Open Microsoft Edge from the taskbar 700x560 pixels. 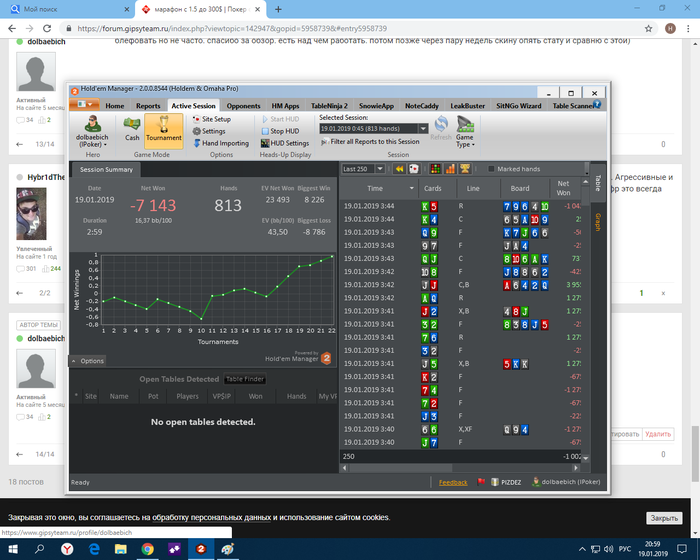coord(94,549)
